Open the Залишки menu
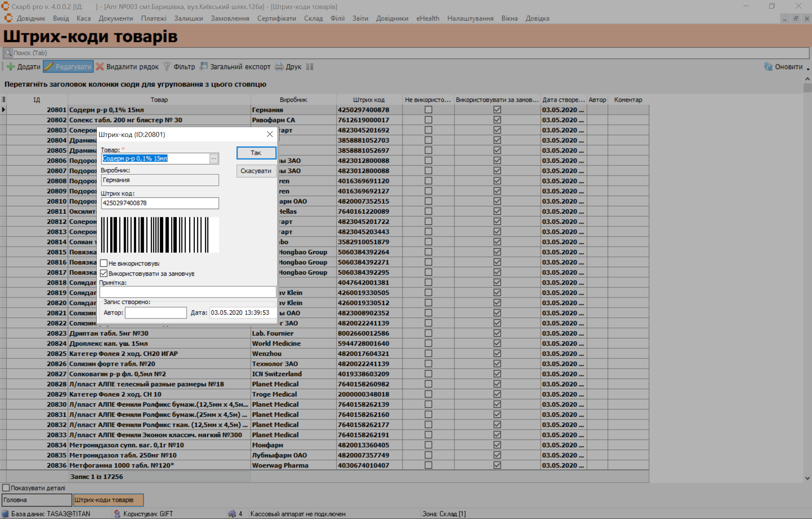The width and height of the screenshot is (812, 519). pyautogui.click(x=188, y=18)
